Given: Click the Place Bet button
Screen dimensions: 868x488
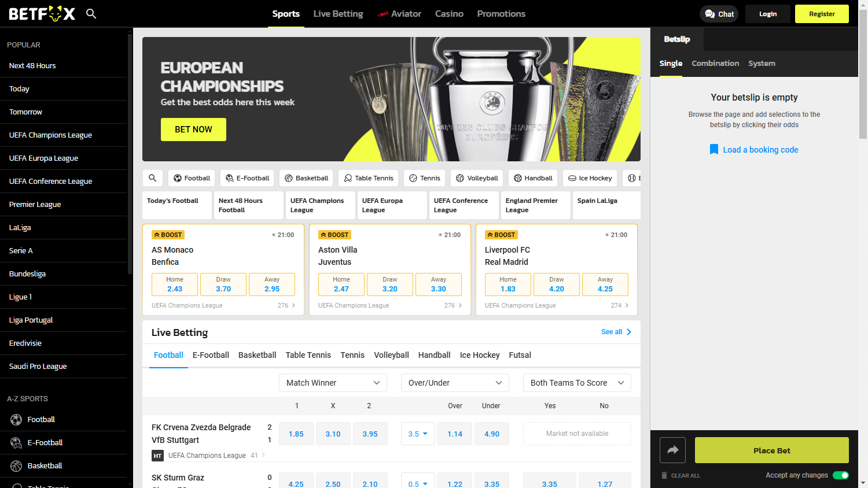Looking at the screenshot, I should point(771,450).
